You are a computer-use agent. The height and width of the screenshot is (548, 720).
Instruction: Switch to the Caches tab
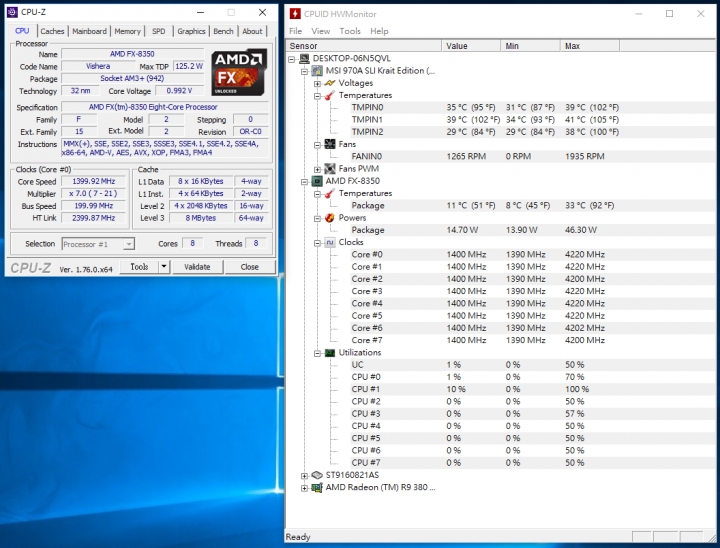(52, 31)
